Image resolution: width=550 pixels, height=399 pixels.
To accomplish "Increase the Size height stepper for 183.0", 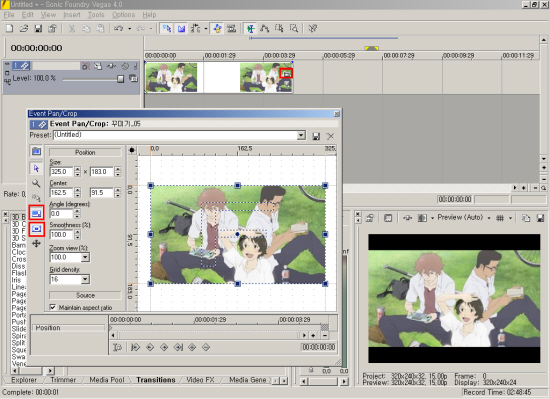I will click(118, 169).
